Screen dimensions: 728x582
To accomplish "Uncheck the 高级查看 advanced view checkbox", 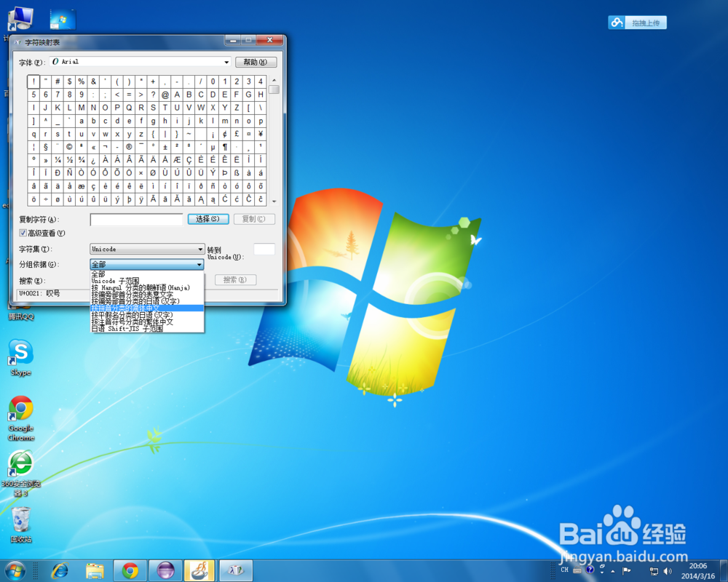I will coord(24,232).
